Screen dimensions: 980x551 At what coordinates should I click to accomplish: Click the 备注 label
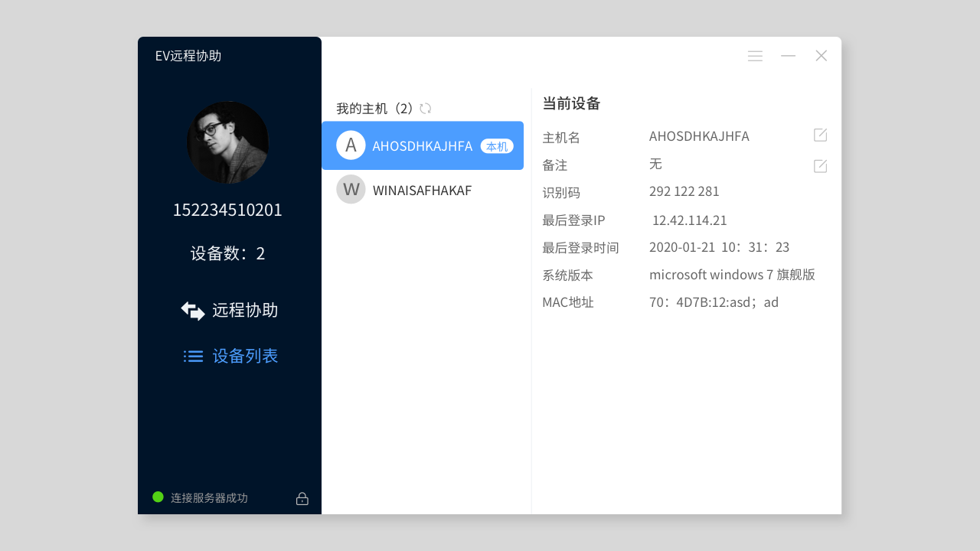(555, 165)
